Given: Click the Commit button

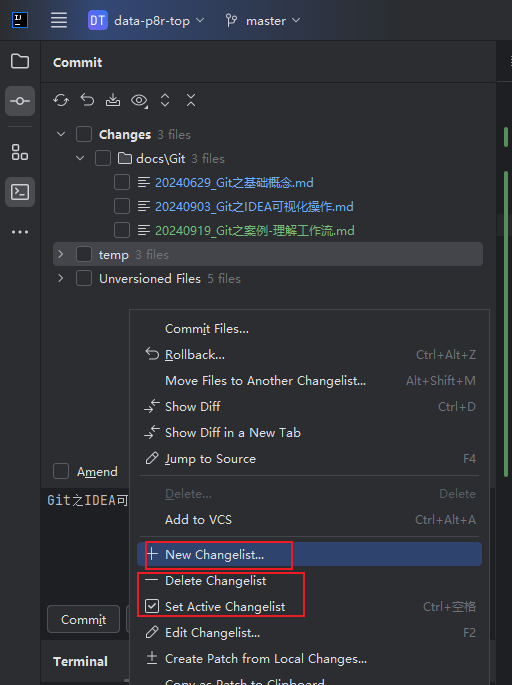Looking at the screenshot, I should coord(83,619).
